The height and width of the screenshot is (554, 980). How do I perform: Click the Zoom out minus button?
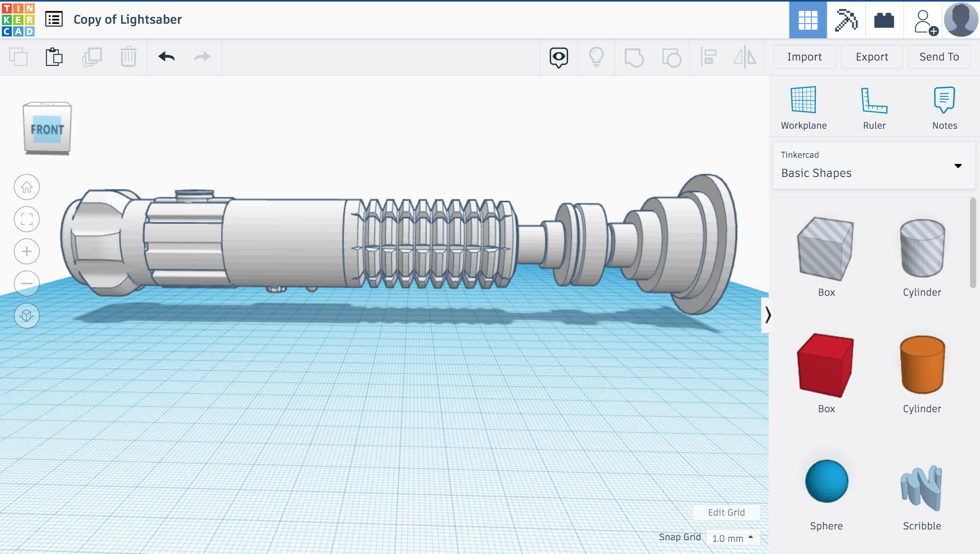pyautogui.click(x=26, y=284)
